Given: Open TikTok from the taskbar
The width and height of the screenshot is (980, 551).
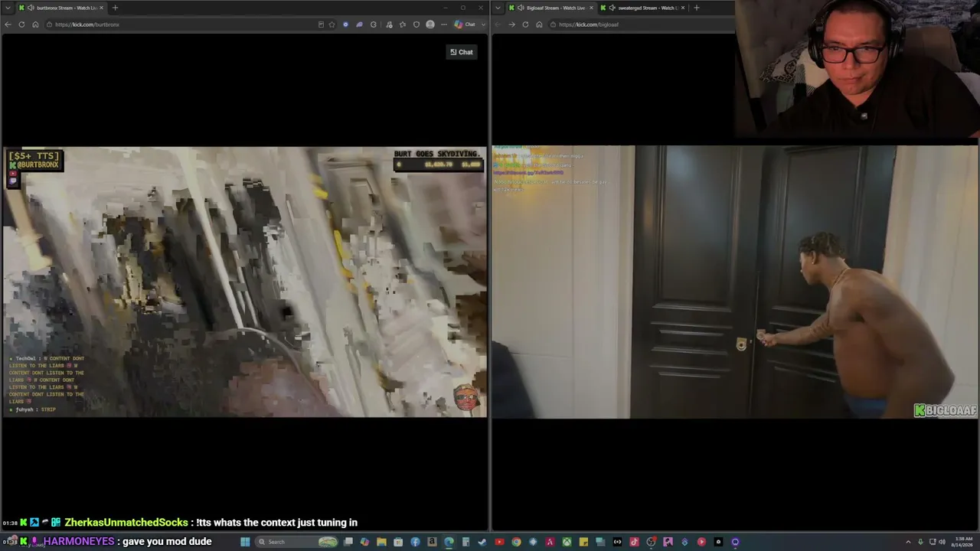Looking at the screenshot, I should (x=634, y=542).
